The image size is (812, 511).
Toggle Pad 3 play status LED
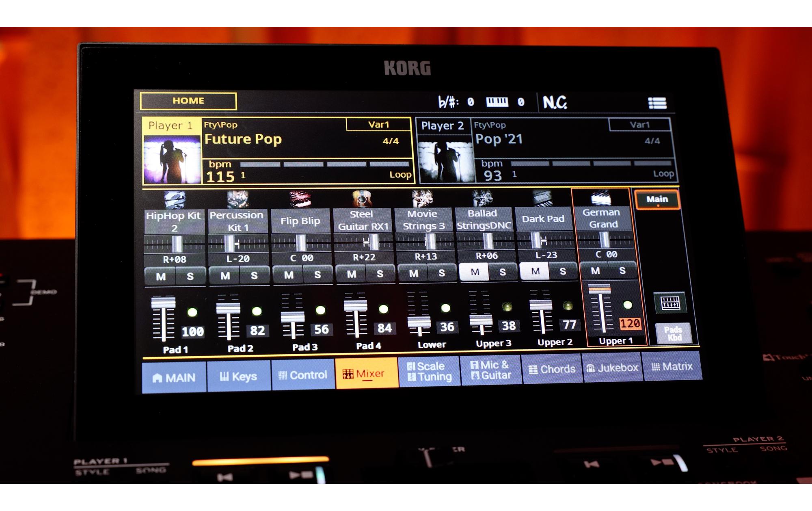[320, 310]
